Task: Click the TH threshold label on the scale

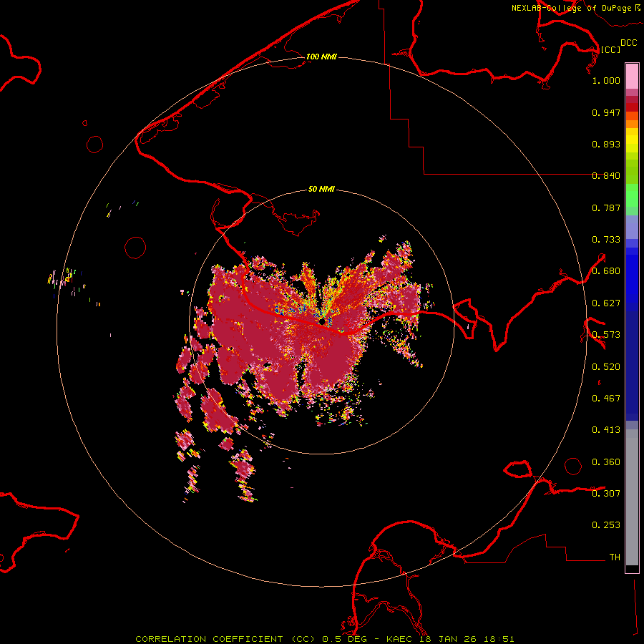Action: point(615,557)
